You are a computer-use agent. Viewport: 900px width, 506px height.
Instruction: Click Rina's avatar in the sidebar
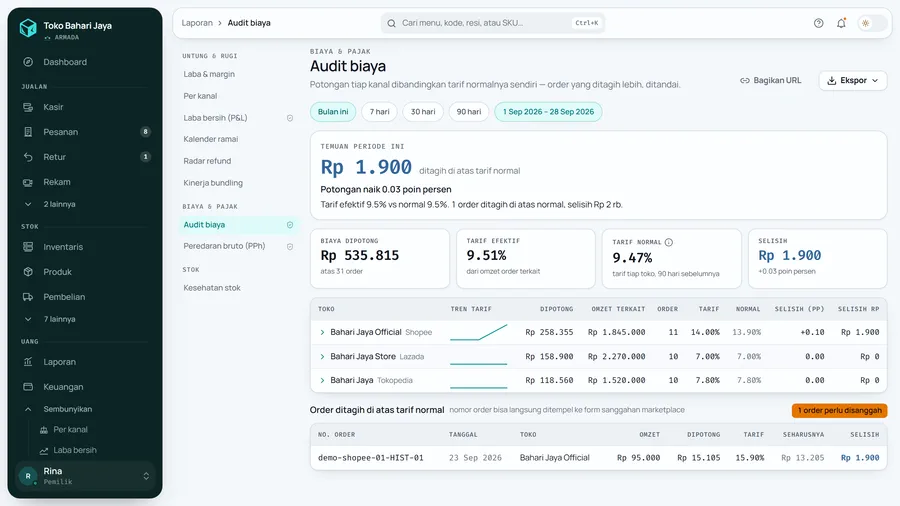point(28,476)
